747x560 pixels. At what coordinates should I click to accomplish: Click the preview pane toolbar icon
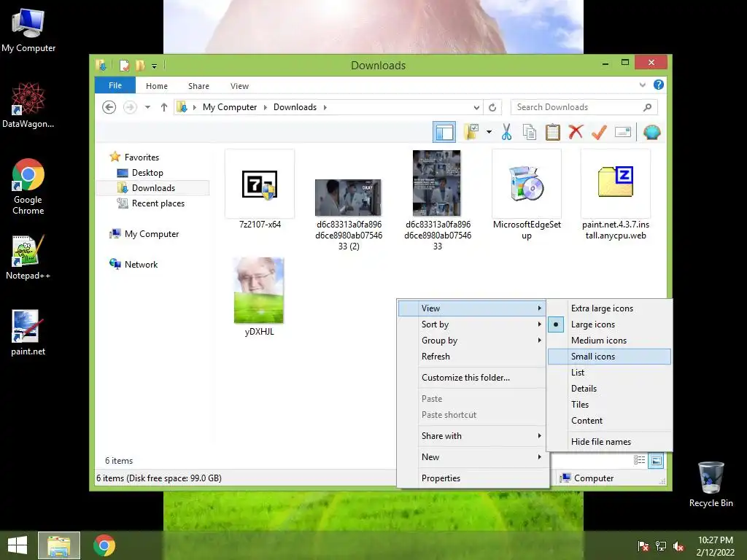[x=444, y=132]
